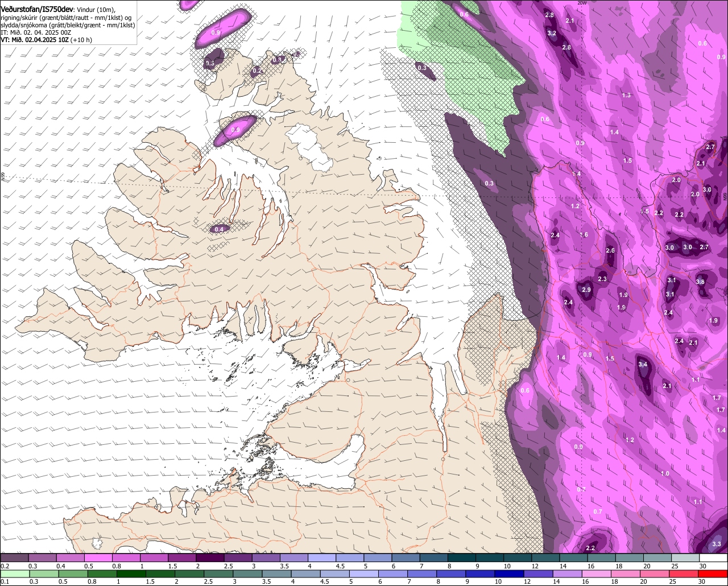Click the 1.0 precipitation value on the map
The height and width of the screenshot is (586, 728).
(x=665, y=474)
